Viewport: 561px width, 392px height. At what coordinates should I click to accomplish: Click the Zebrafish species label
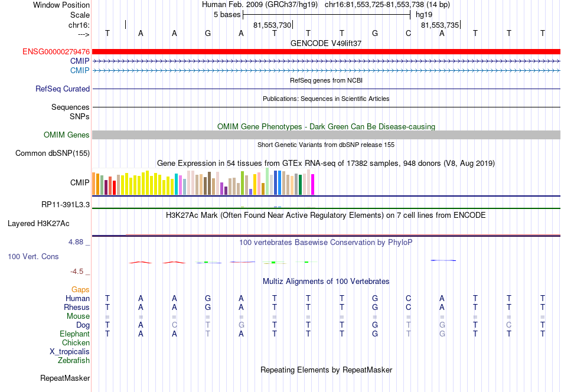coord(74,360)
